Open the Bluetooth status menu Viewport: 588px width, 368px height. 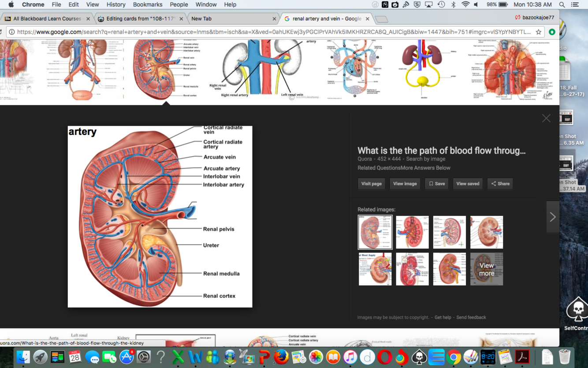pyautogui.click(x=453, y=4)
